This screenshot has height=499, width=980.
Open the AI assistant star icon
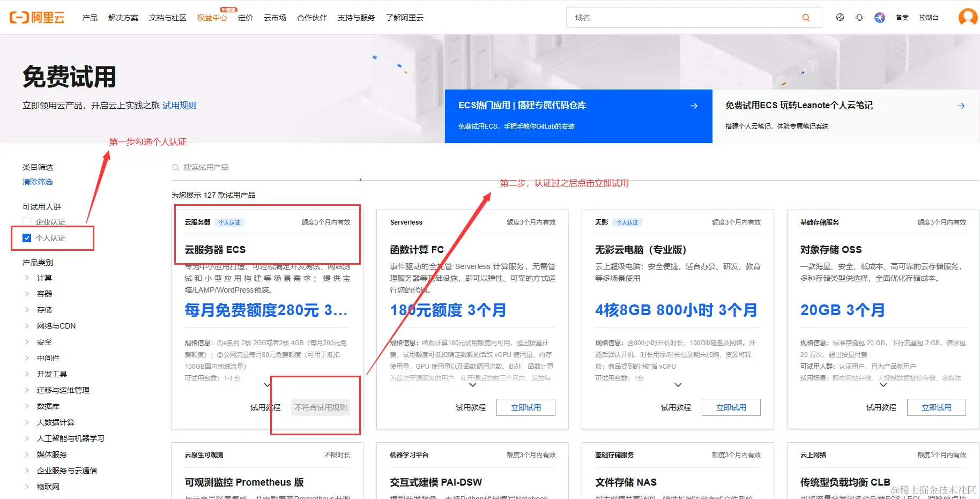point(879,17)
